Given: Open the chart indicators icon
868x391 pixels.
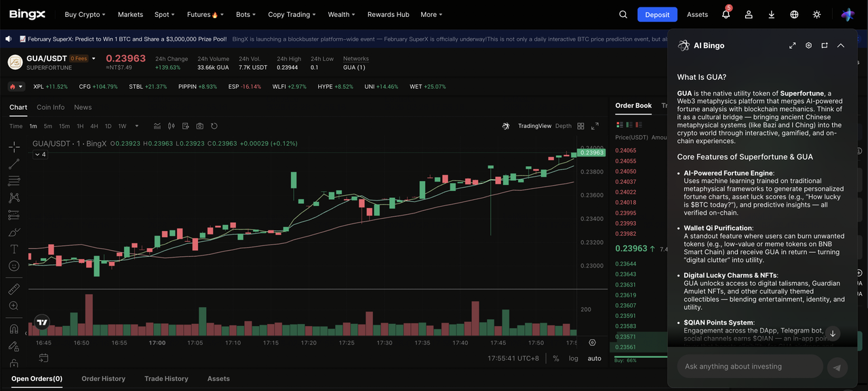Looking at the screenshot, I should coord(157,126).
